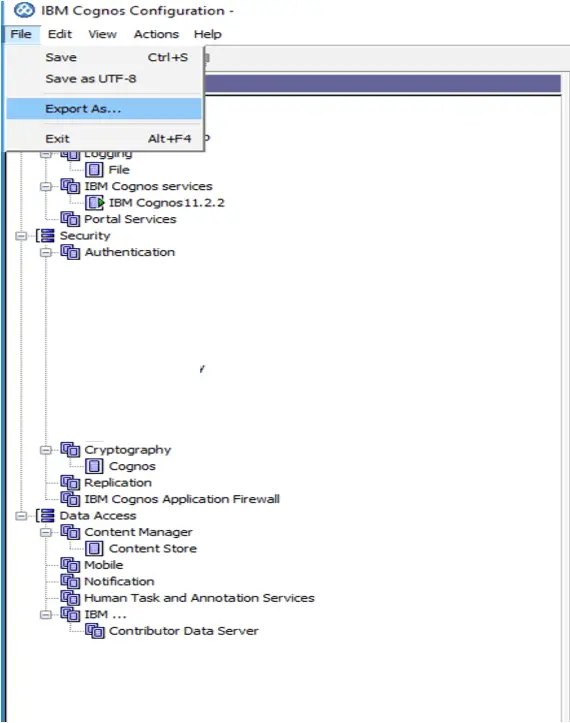The width and height of the screenshot is (570, 723).
Task: Select the Security tree label
Action: [85, 236]
